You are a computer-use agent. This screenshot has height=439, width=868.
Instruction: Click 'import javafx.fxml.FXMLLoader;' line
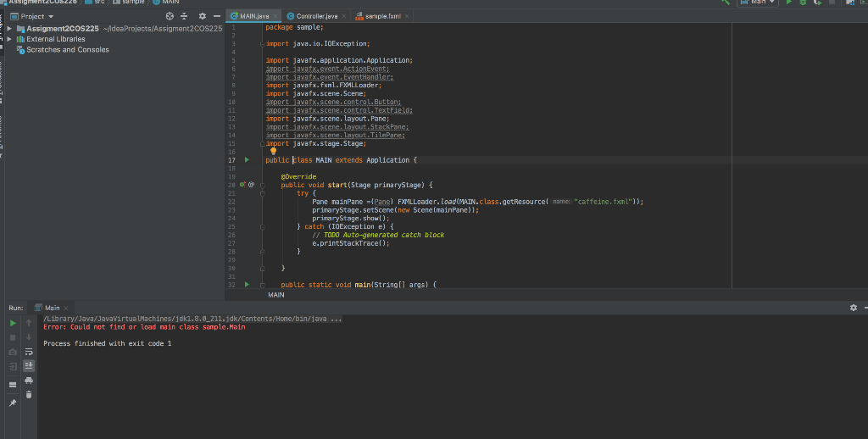tap(324, 86)
